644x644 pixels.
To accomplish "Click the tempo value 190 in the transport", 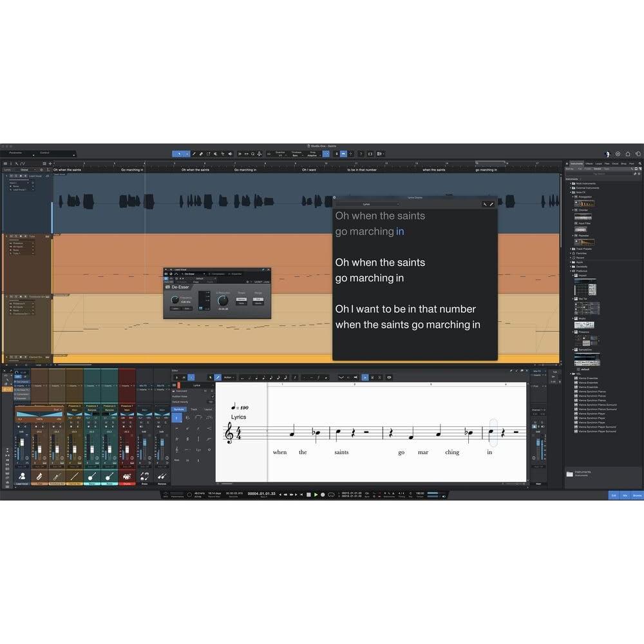I will click(420, 493).
